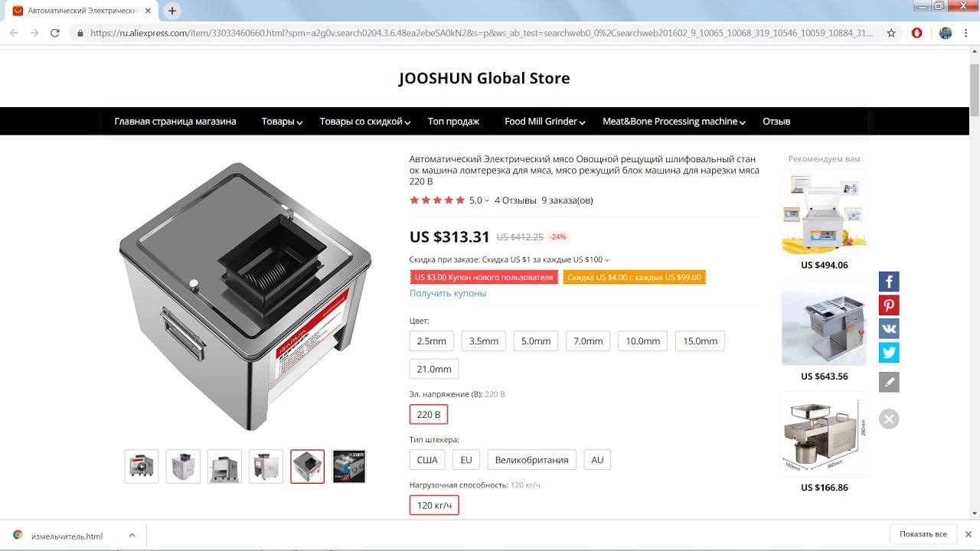
Task: Reload the page in browser
Action: (x=55, y=33)
